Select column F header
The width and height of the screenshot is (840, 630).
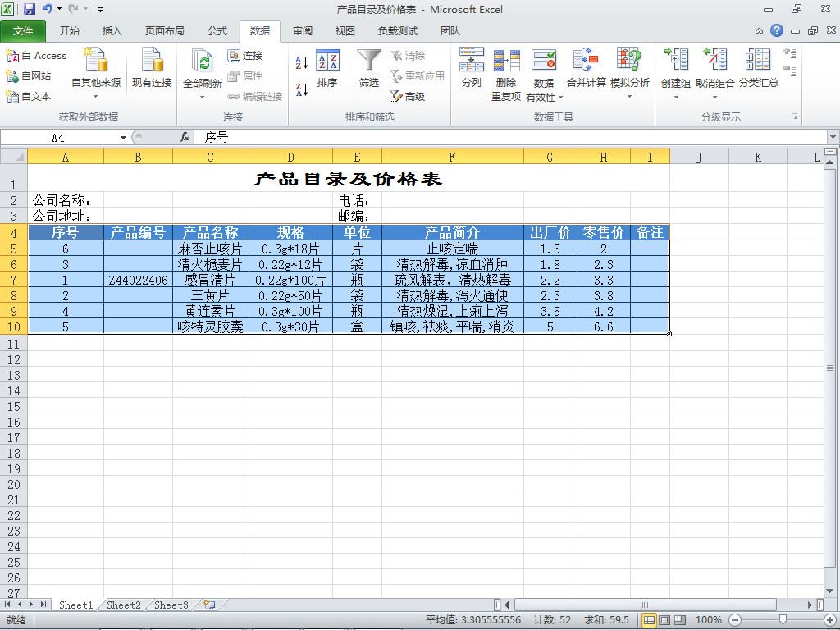pos(452,157)
